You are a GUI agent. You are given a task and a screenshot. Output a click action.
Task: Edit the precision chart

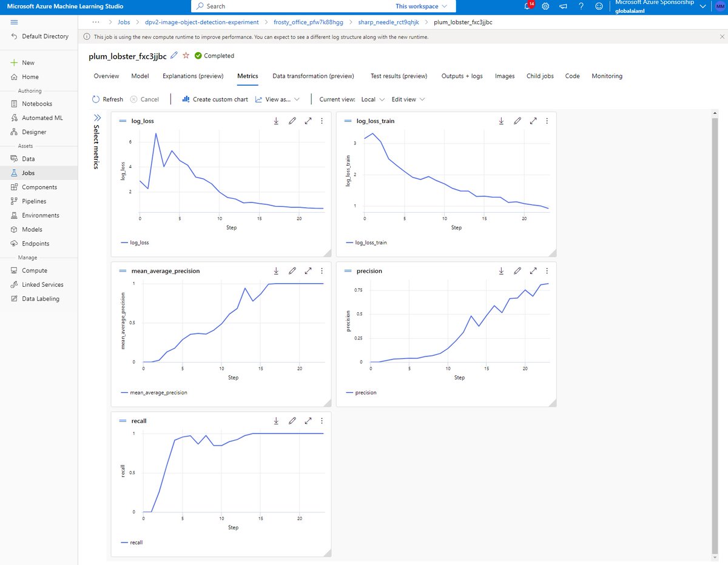[517, 271]
